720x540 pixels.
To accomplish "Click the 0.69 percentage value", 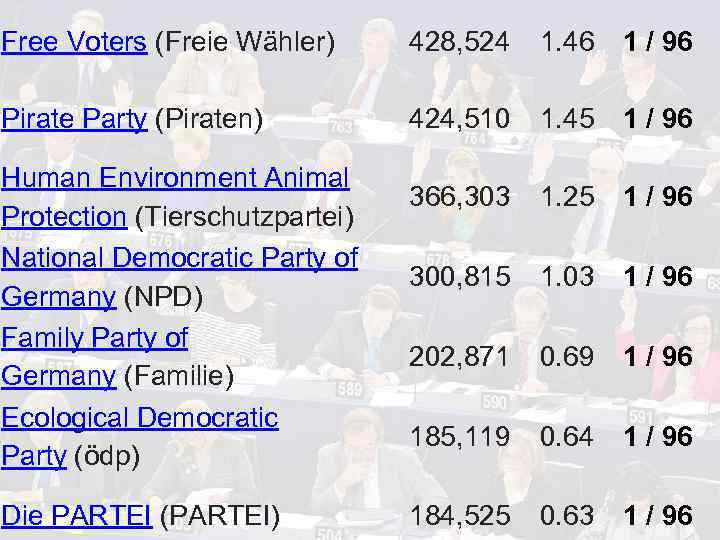I will tap(567, 357).
